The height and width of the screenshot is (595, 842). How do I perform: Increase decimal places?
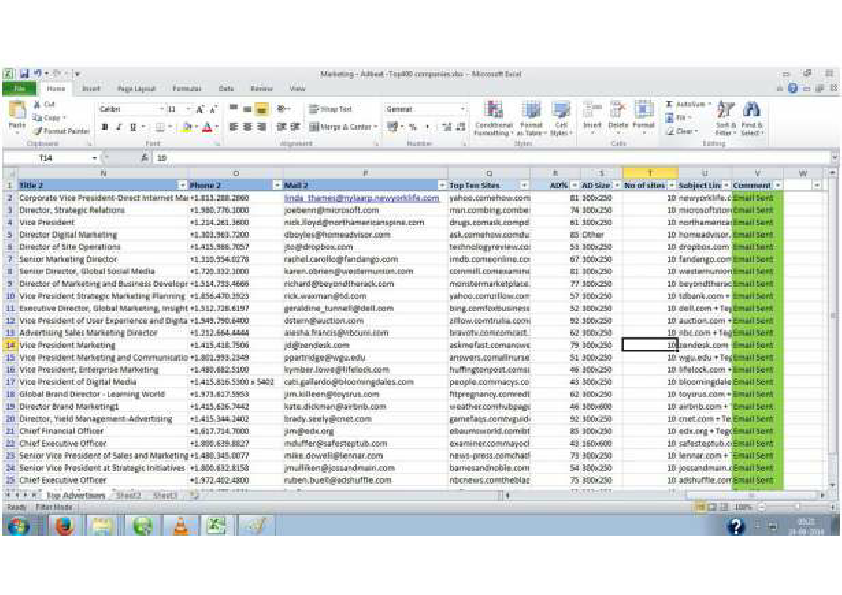tap(447, 127)
